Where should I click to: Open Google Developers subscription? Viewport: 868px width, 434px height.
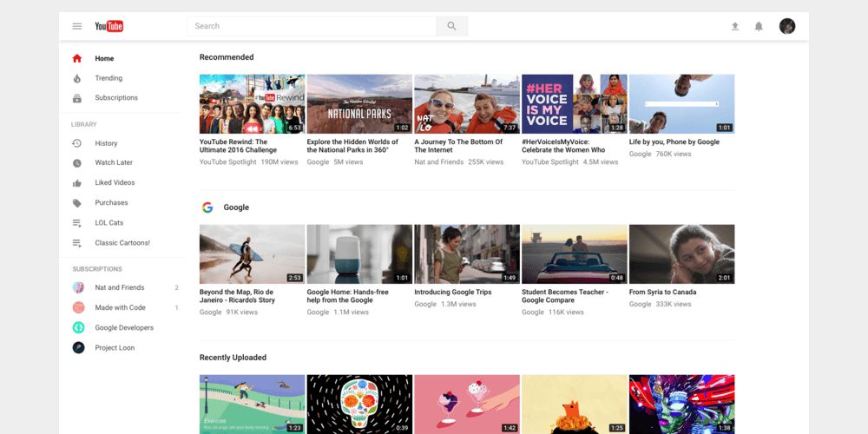(124, 328)
